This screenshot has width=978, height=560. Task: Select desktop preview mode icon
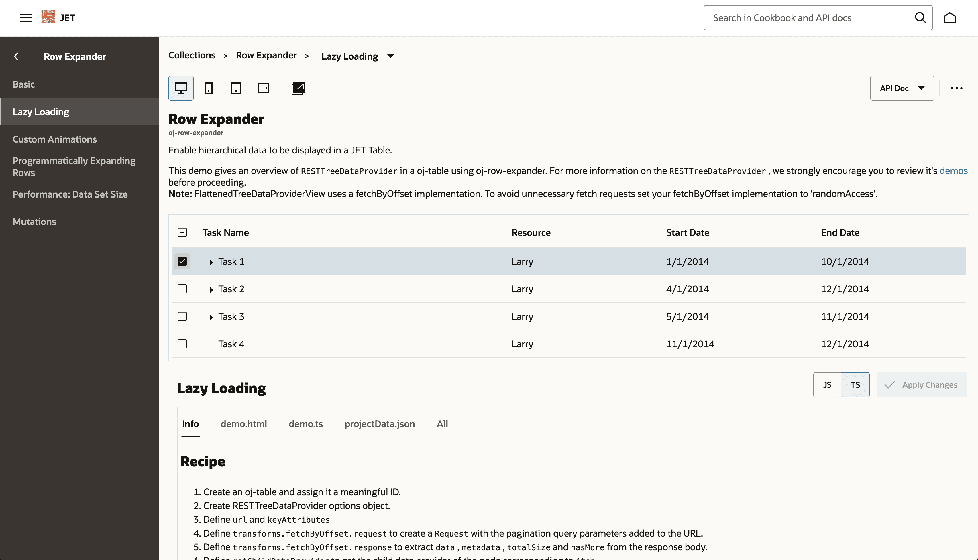[x=181, y=88]
